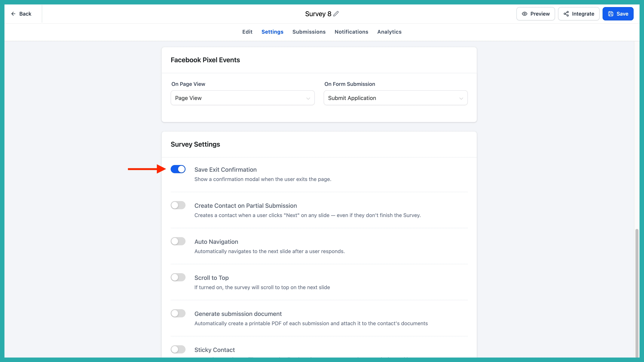
Task: Click the Sticky Contact label
Action: 214,350
